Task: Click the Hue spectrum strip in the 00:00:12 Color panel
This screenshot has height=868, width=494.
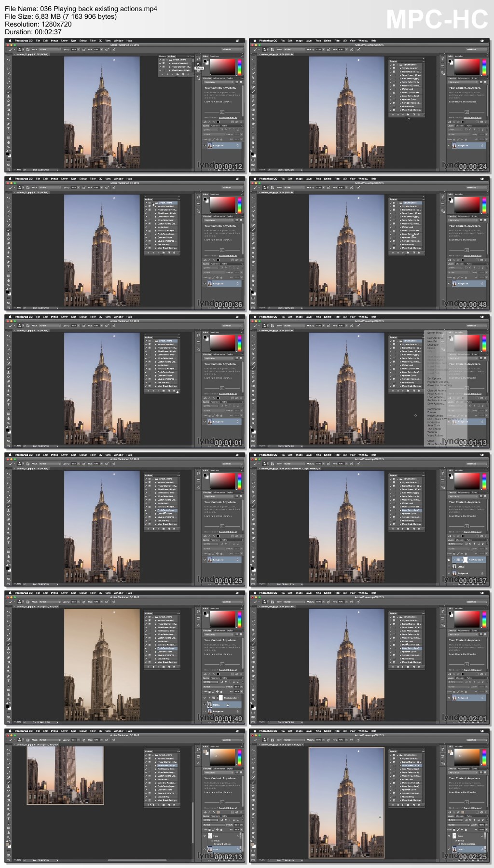Action: (240, 67)
